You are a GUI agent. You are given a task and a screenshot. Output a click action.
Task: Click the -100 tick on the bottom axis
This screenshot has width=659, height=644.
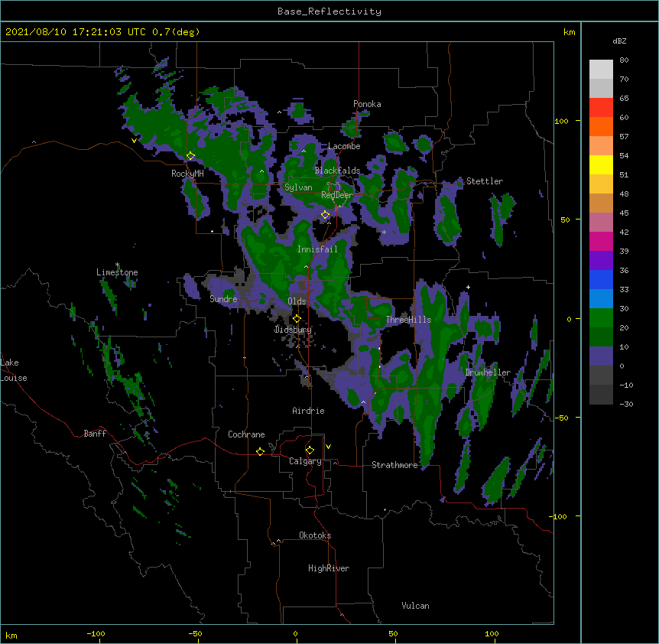click(96, 633)
